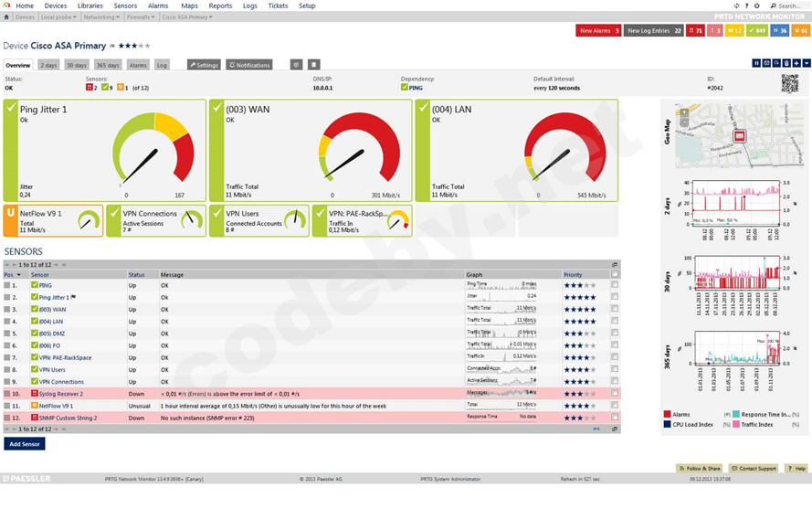Open the Syslog Receiver 2 sensor link

[x=61, y=394]
